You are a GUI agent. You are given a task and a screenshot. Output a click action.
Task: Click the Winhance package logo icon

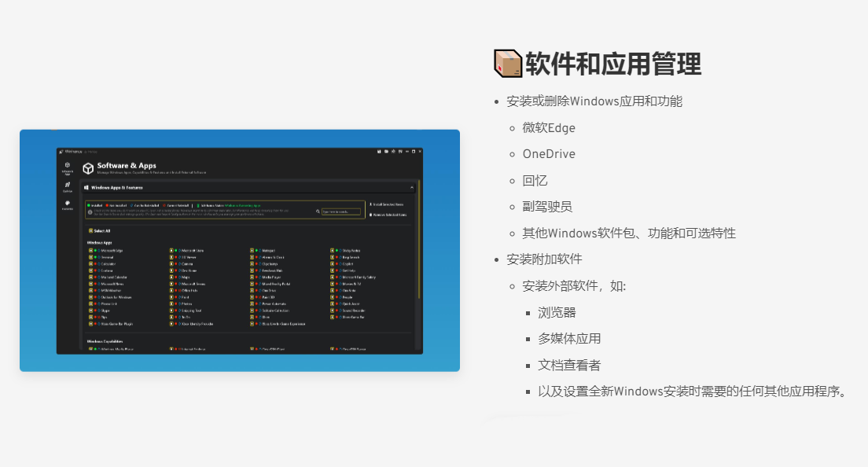(89, 169)
